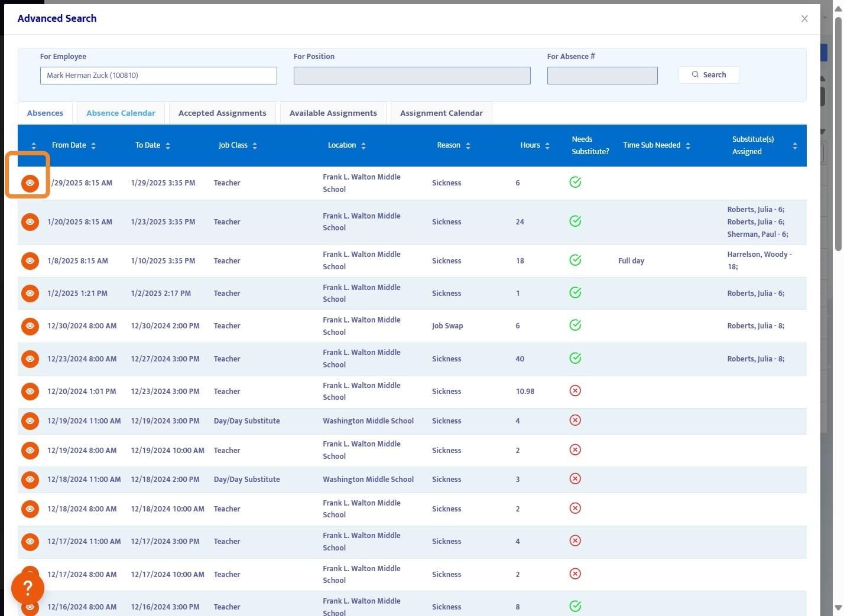This screenshot has height=616, width=844.
Task: Click the magnifier Search button
Action: [708, 75]
